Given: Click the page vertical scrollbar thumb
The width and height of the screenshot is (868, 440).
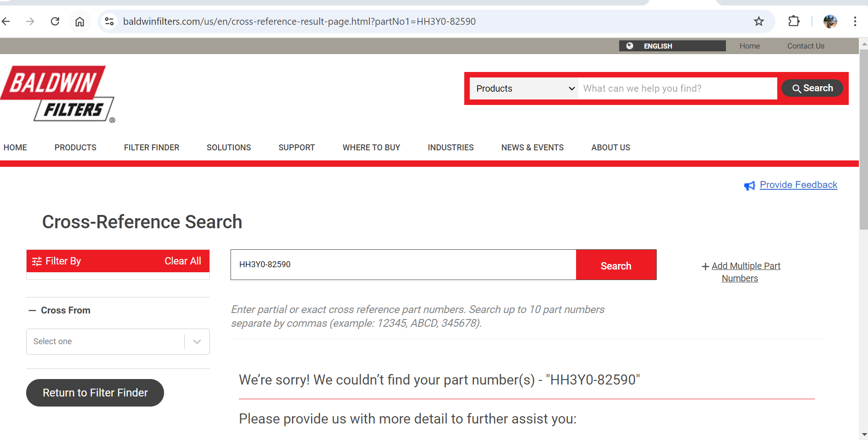Looking at the screenshot, I should 863,139.
